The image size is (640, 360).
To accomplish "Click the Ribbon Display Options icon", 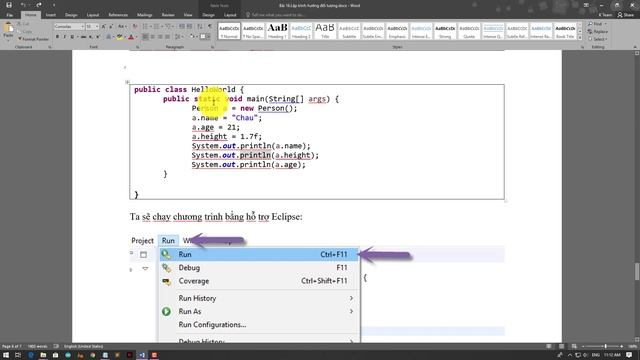I will [x=586, y=5].
